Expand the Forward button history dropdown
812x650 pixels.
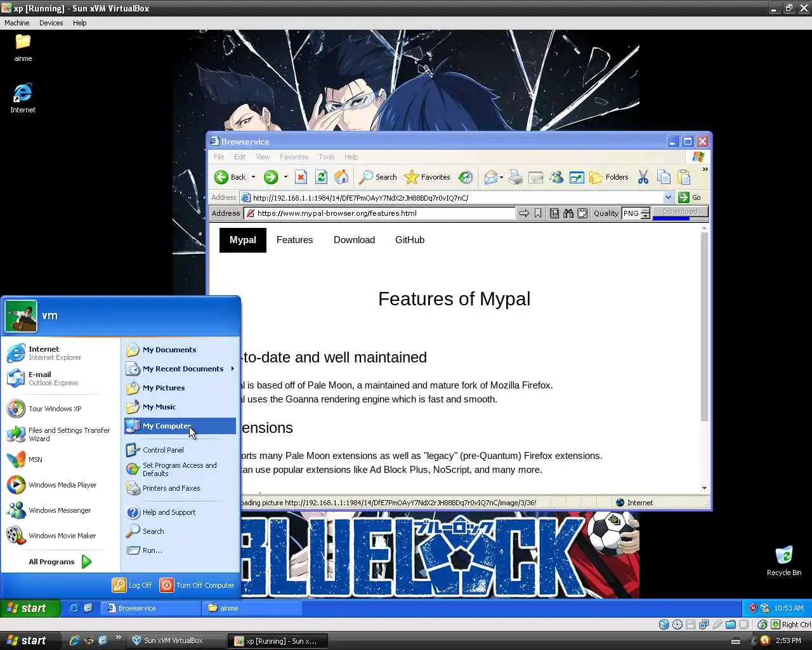285,177
